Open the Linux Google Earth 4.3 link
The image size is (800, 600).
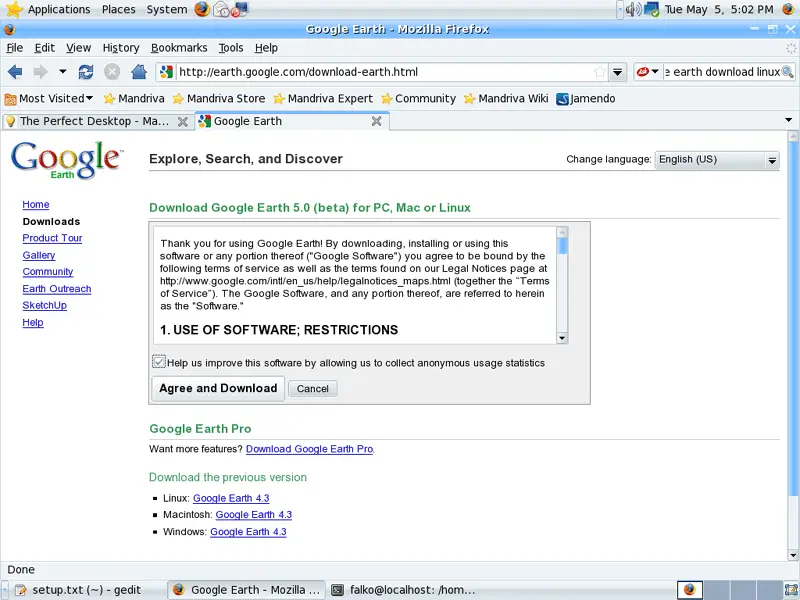(231, 498)
